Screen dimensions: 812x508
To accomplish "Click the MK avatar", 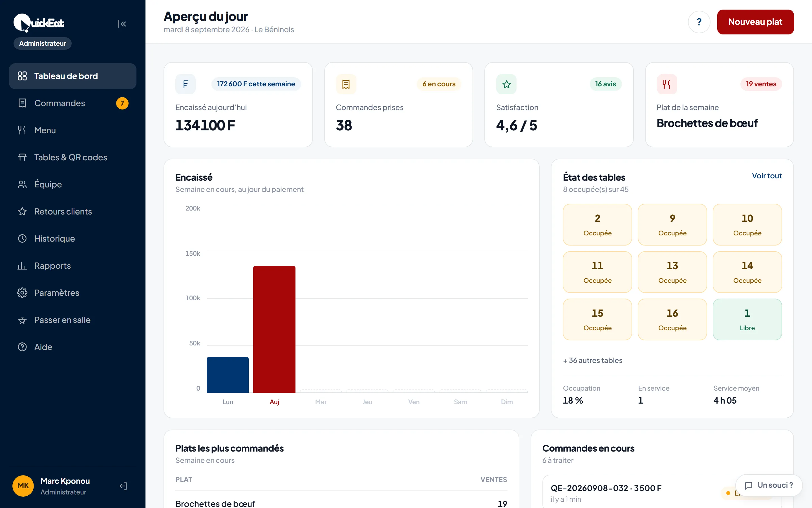I will click(x=23, y=486).
